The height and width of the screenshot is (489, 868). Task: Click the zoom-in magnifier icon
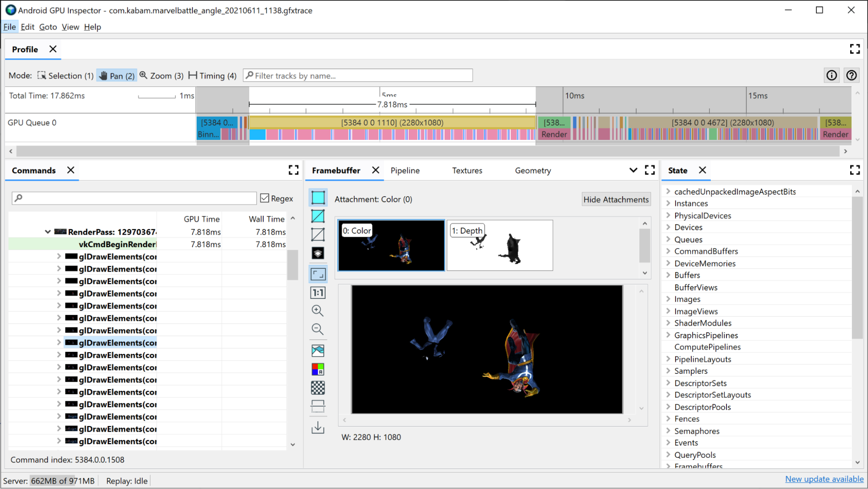(x=318, y=311)
